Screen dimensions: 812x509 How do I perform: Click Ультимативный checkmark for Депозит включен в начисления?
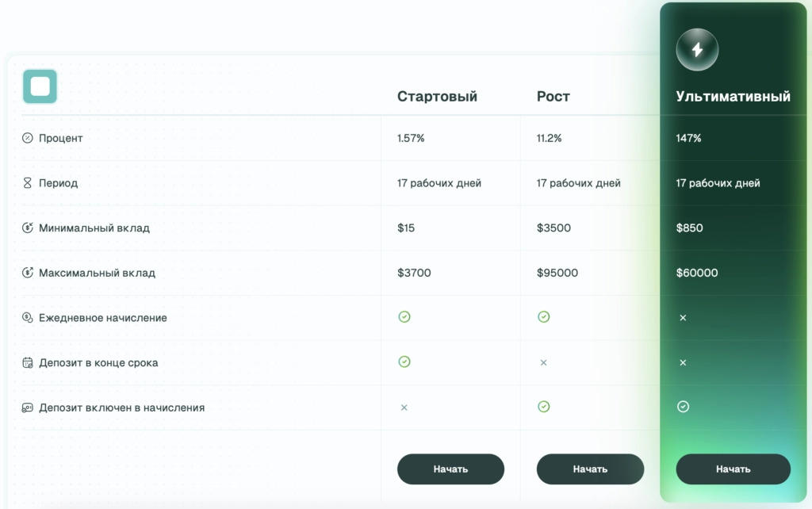[x=683, y=407]
